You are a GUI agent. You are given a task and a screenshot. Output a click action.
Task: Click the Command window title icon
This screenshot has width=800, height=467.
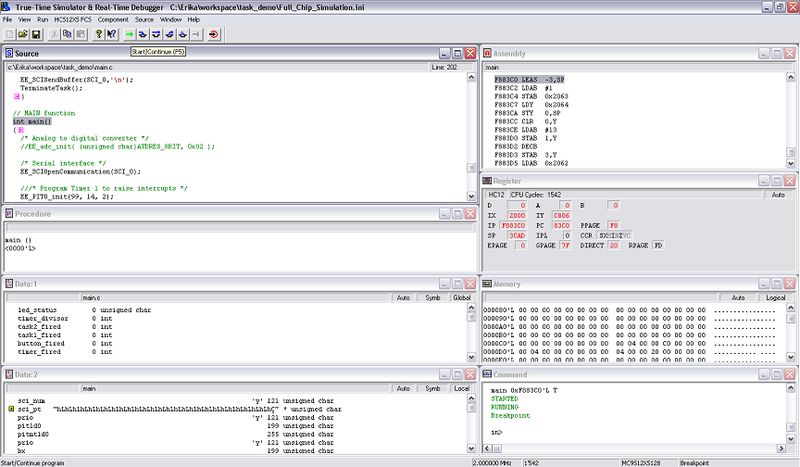click(487, 374)
